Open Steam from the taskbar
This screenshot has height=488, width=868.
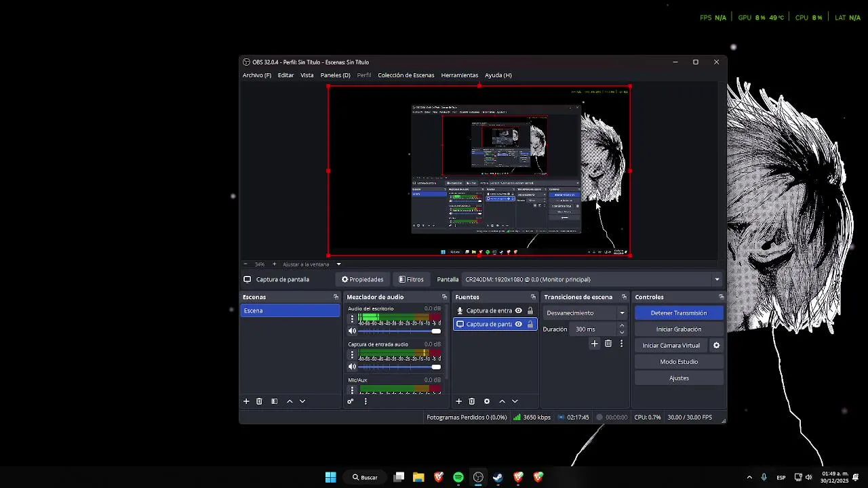pos(498,477)
